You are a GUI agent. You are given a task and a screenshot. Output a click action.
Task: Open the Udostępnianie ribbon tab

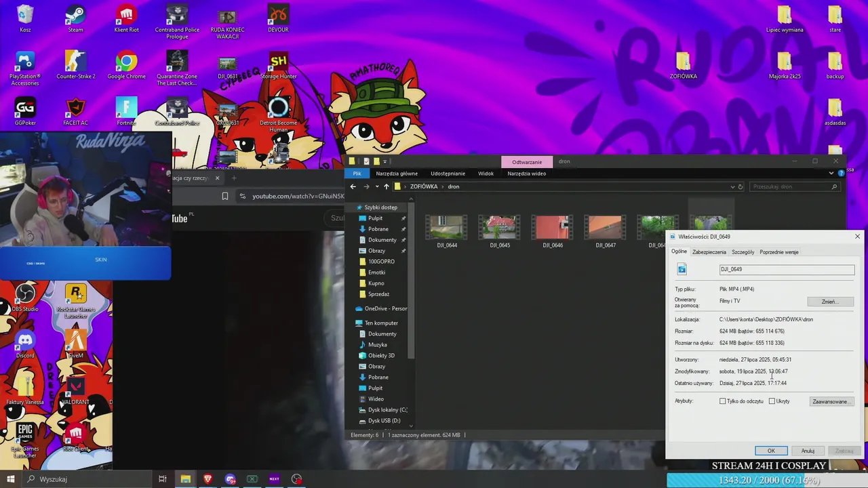click(x=448, y=174)
